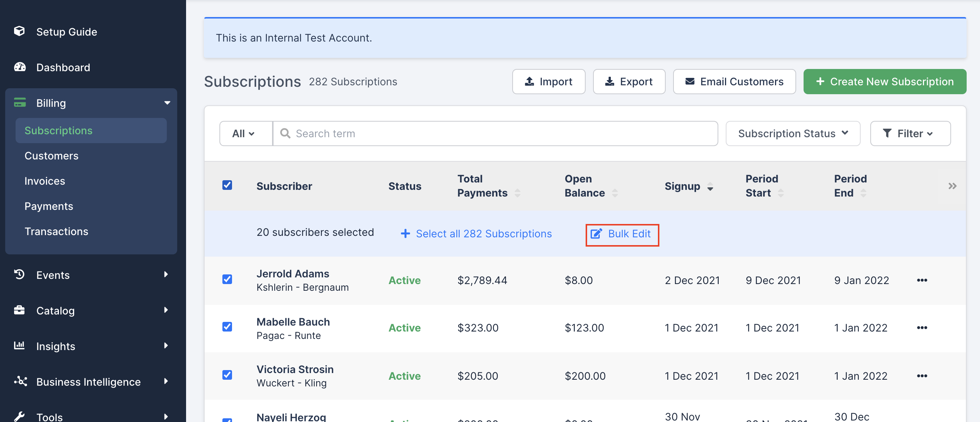Open actions menu for Victoria Strosin
This screenshot has width=980, height=422.
[922, 376]
